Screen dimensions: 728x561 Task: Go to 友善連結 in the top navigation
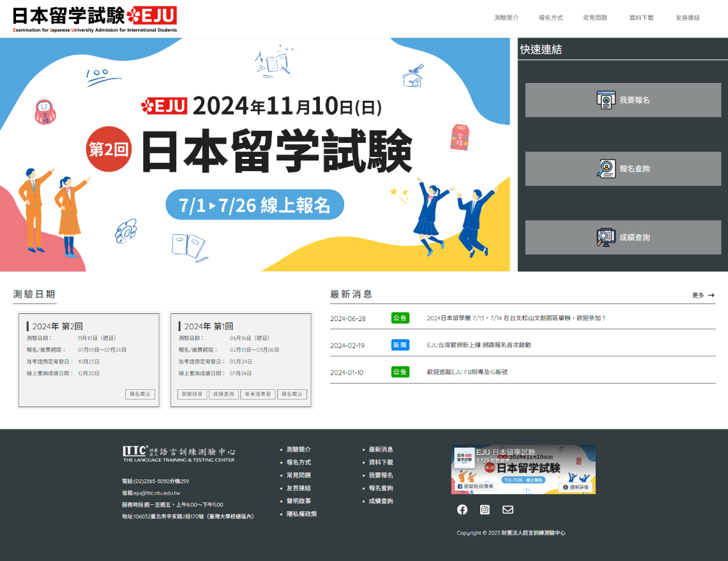(688, 18)
